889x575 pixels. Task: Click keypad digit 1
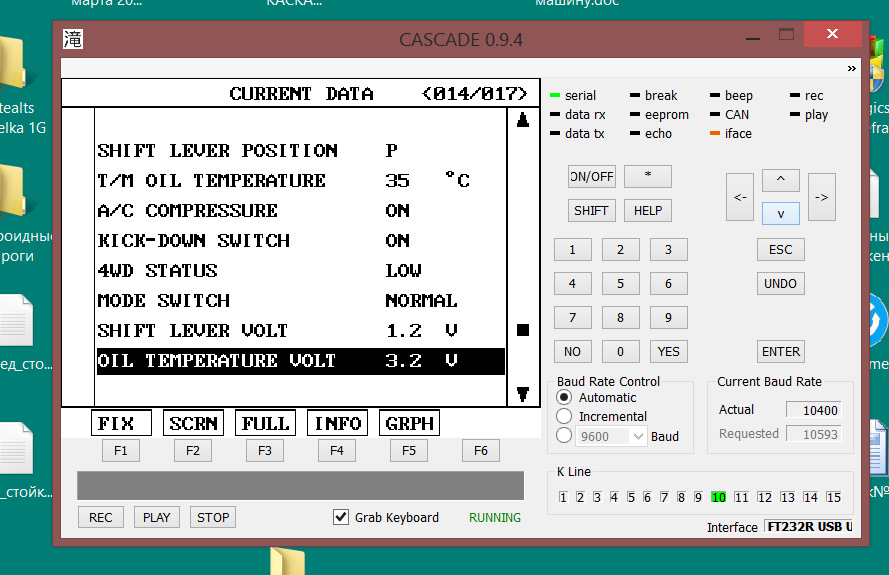tap(573, 250)
